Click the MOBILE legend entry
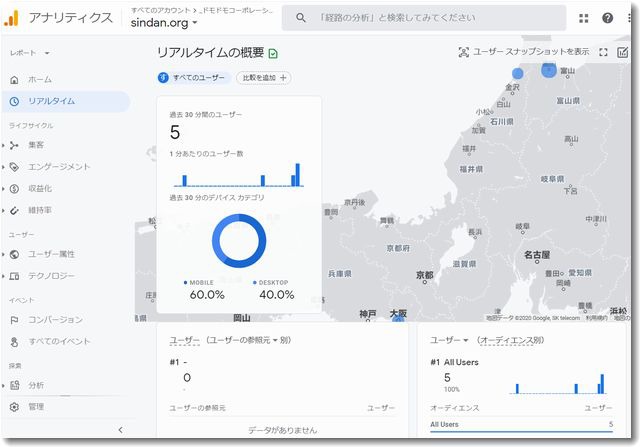The width and height of the screenshot is (640, 447). pyautogui.click(x=198, y=282)
